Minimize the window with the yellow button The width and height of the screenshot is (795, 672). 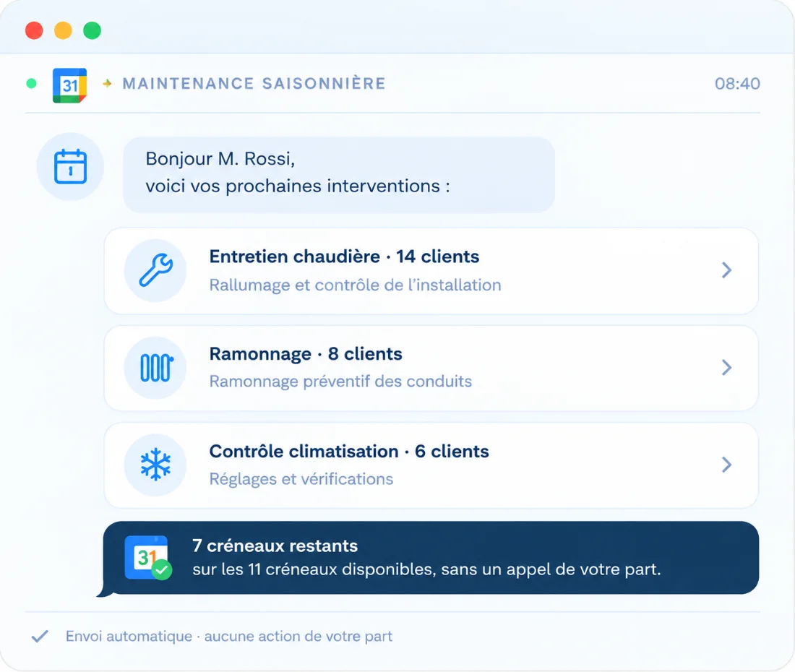coord(63,30)
